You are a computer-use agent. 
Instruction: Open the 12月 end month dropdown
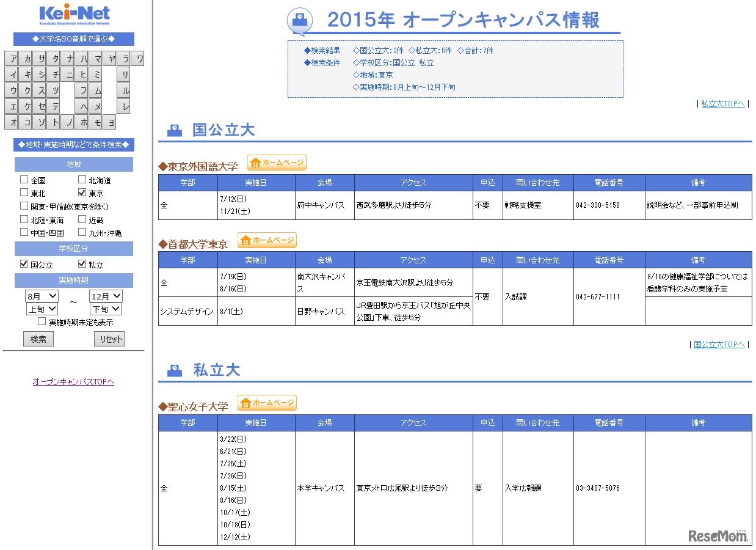(x=104, y=296)
